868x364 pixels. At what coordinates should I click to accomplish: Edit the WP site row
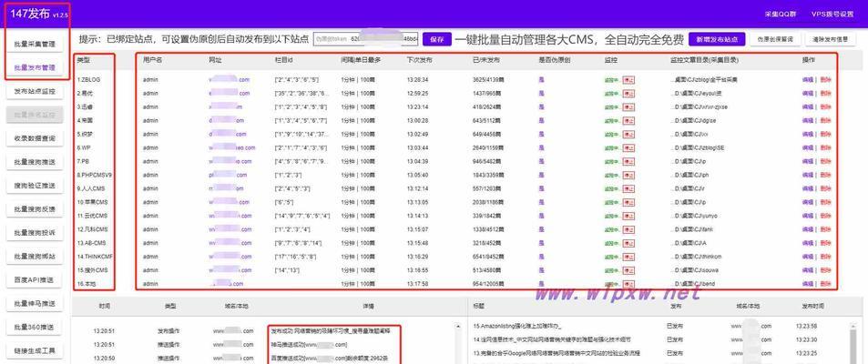coord(808,147)
